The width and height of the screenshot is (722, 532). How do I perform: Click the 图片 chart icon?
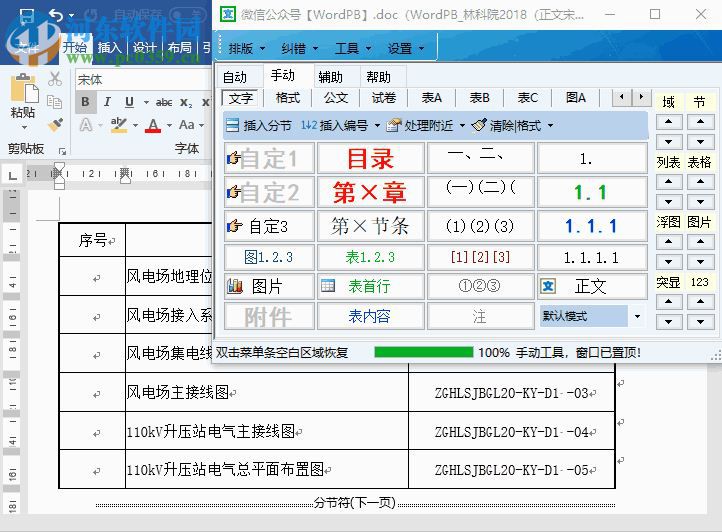click(235, 286)
